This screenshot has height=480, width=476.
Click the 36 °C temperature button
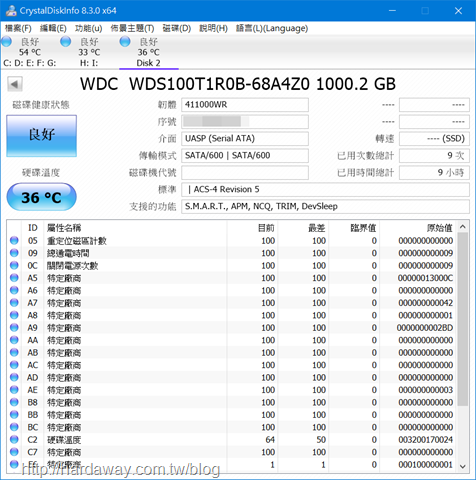(41, 197)
